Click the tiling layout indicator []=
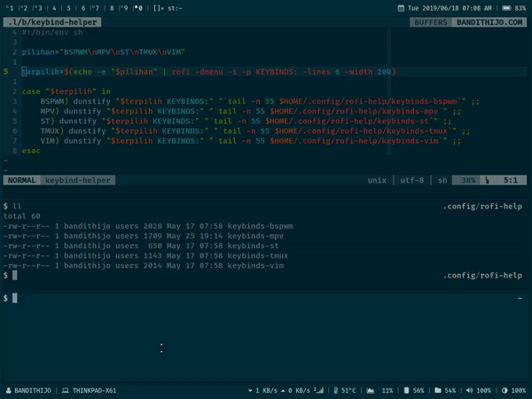This screenshot has height=399, width=532. pyautogui.click(x=158, y=8)
